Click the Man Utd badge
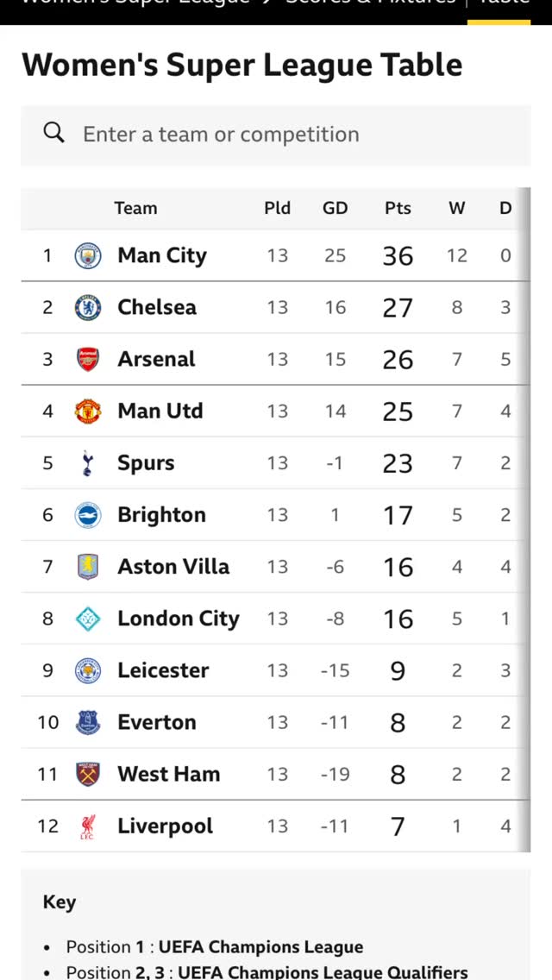Viewport: 552px width, 980px height. tap(87, 411)
